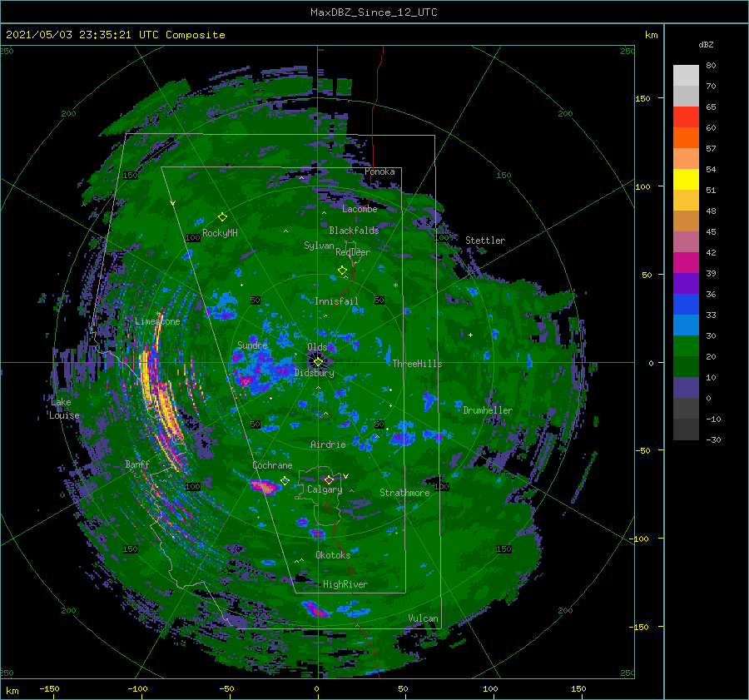Click the Calgary label
The height and width of the screenshot is (700, 749).
tap(325, 489)
